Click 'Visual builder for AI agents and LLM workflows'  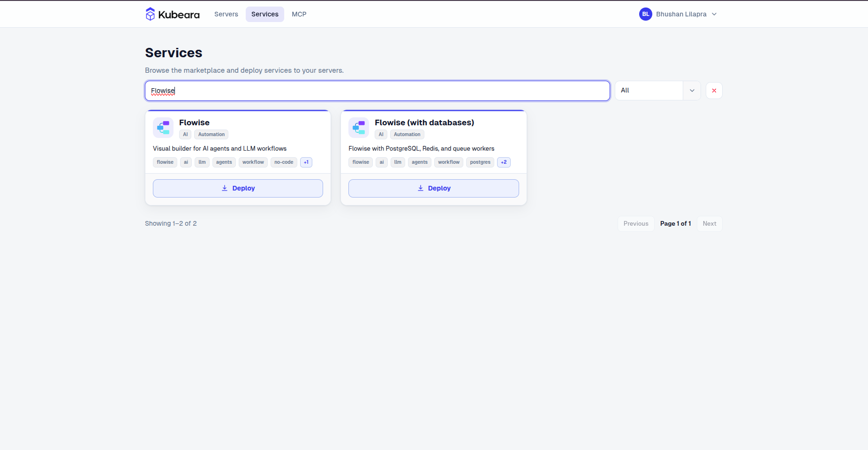(219, 148)
